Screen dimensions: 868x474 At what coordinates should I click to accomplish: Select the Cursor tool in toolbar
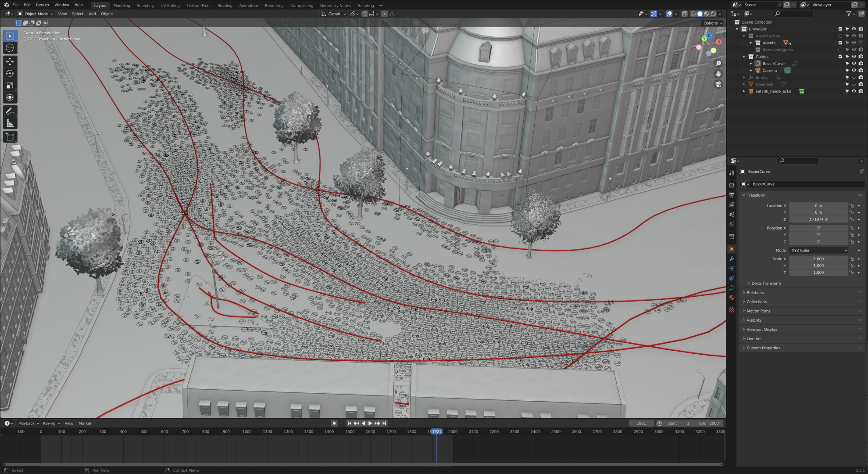[x=10, y=48]
